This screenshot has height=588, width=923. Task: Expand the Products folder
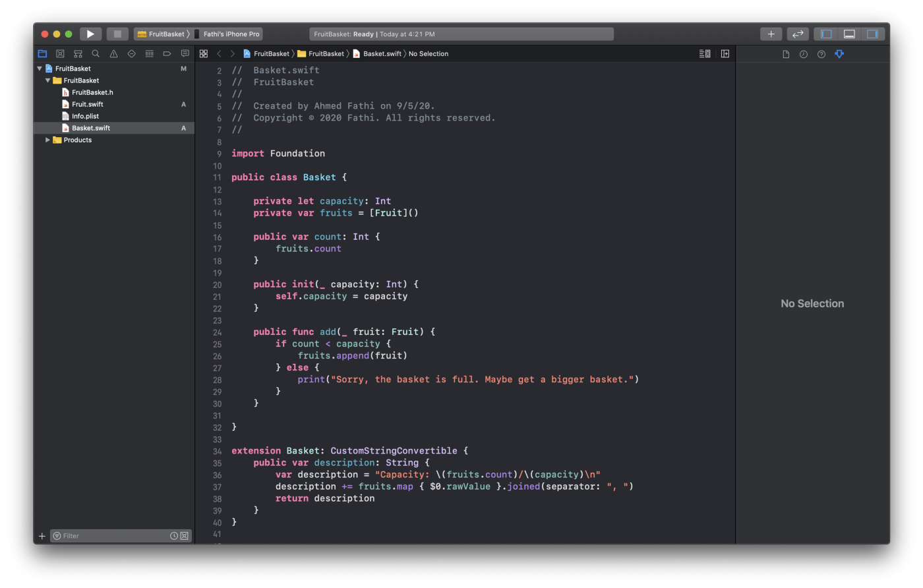[x=47, y=139]
